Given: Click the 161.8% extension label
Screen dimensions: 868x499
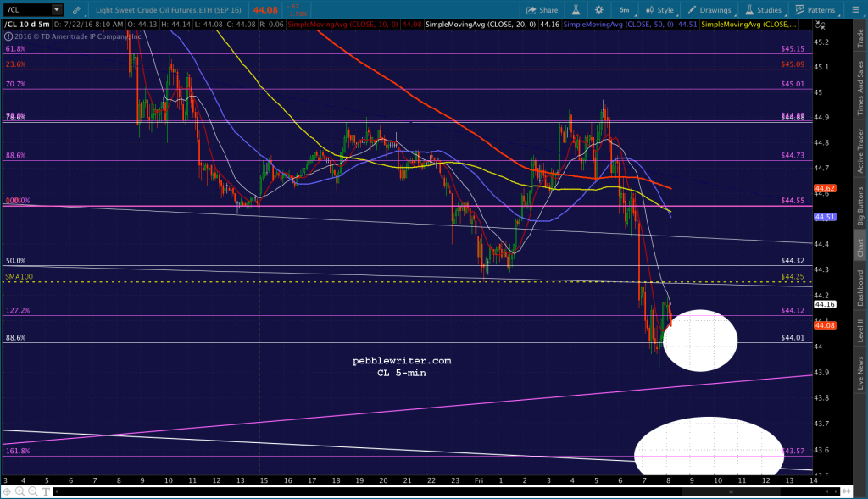Looking at the screenshot, I should click(x=18, y=451).
